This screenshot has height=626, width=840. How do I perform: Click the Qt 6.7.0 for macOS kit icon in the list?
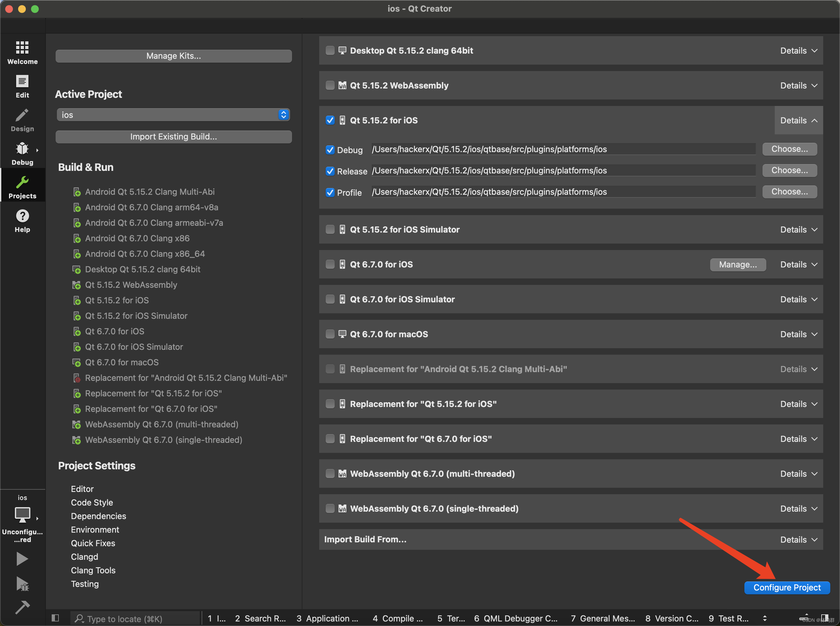tap(77, 363)
